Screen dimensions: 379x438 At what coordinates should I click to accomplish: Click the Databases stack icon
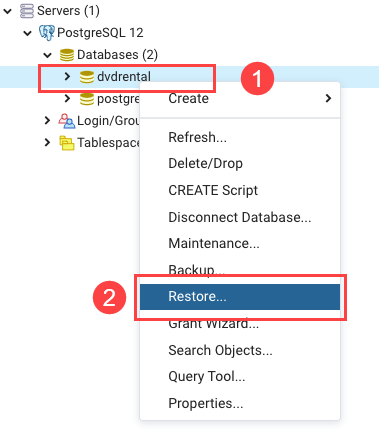tap(67, 55)
